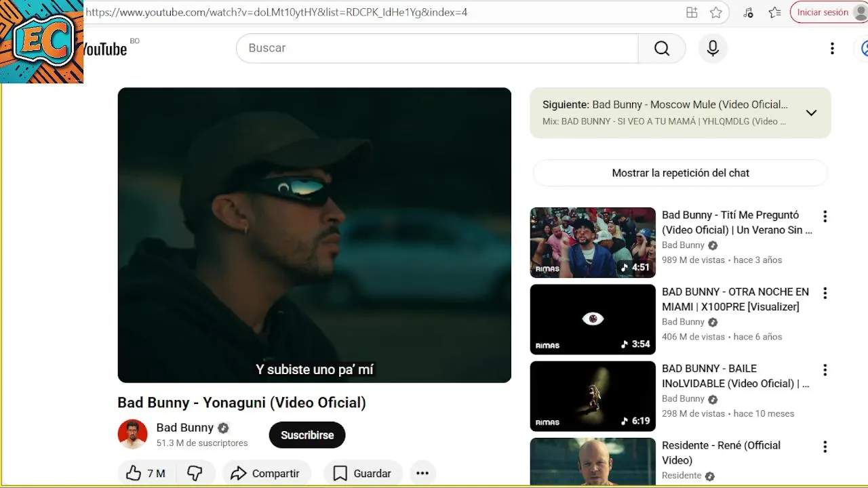Viewport: 868px width, 488px height.
Task: Click 'Siguiente: Bad Bunny - Moscow Mule' text
Action: pos(665,105)
